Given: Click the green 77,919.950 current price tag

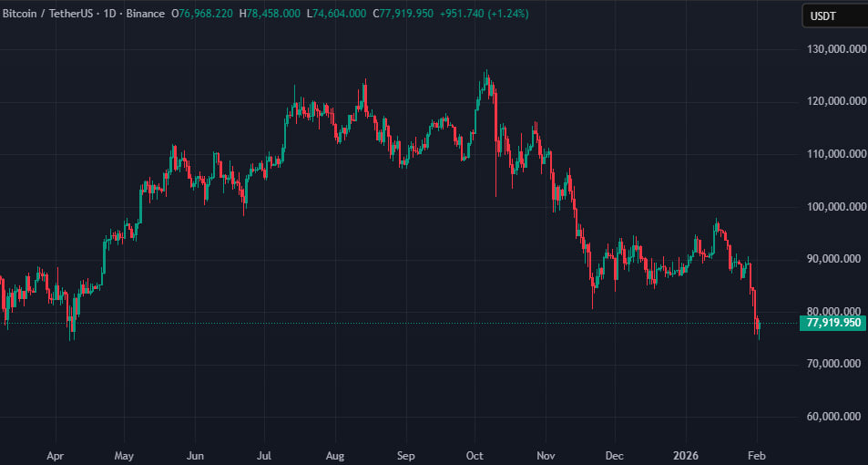Looking at the screenshot, I should click(x=832, y=323).
